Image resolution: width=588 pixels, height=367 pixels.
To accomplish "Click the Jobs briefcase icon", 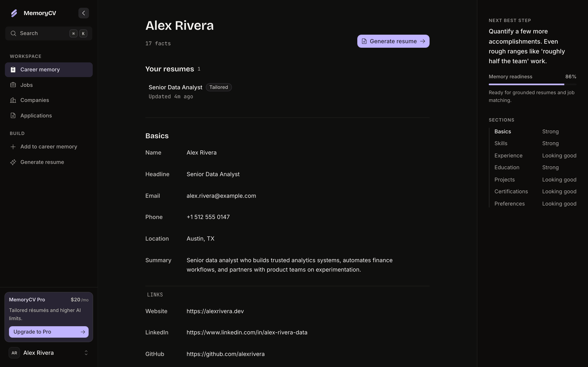I will pos(13,85).
